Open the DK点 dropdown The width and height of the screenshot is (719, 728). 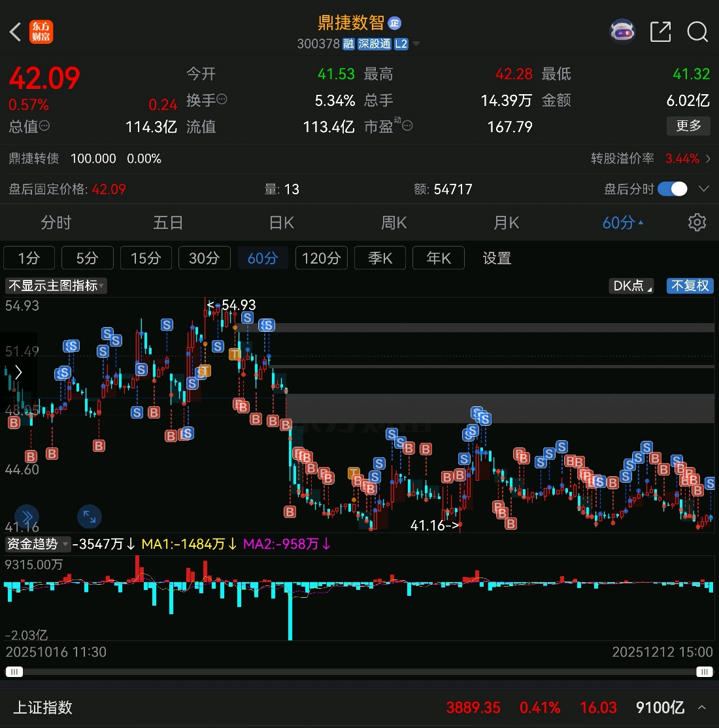point(631,286)
